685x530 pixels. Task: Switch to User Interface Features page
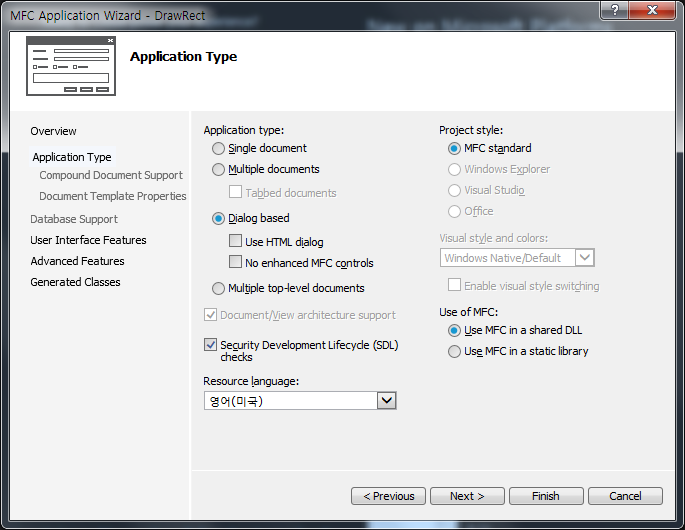pyautogui.click(x=88, y=240)
